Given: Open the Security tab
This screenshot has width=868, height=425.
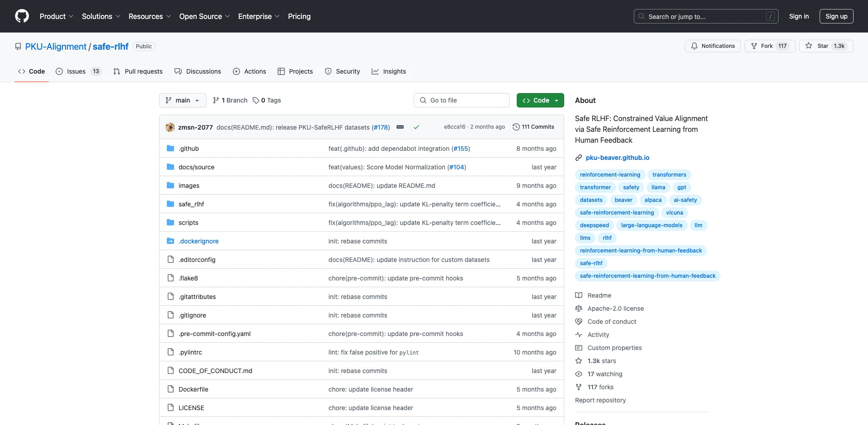Looking at the screenshot, I should [342, 71].
